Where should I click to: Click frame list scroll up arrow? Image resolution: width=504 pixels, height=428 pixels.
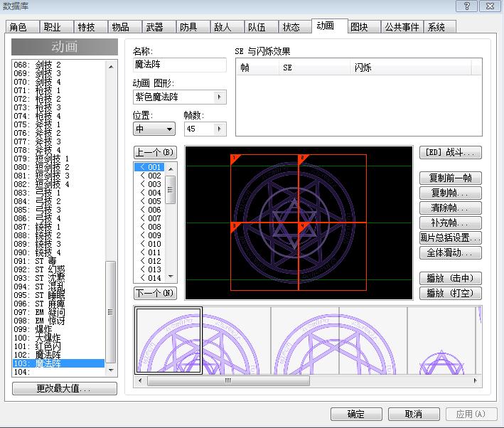[x=171, y=168]
